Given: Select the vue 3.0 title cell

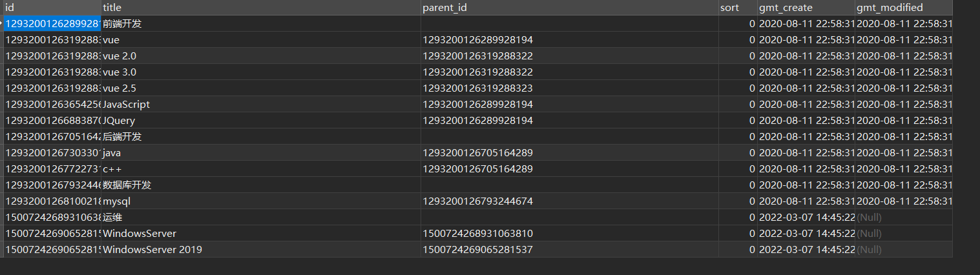Looking at the screenshot, I should 261,72.
